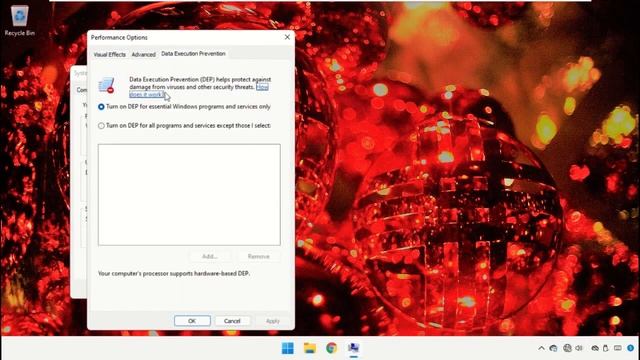Click inside the DEP exceptions list box

189,195
